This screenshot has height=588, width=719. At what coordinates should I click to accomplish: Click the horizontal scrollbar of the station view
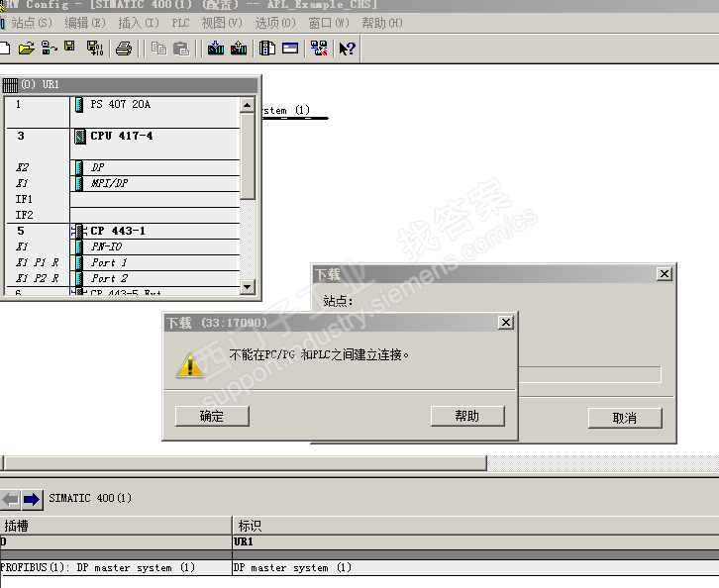click(x=245, y=463)
